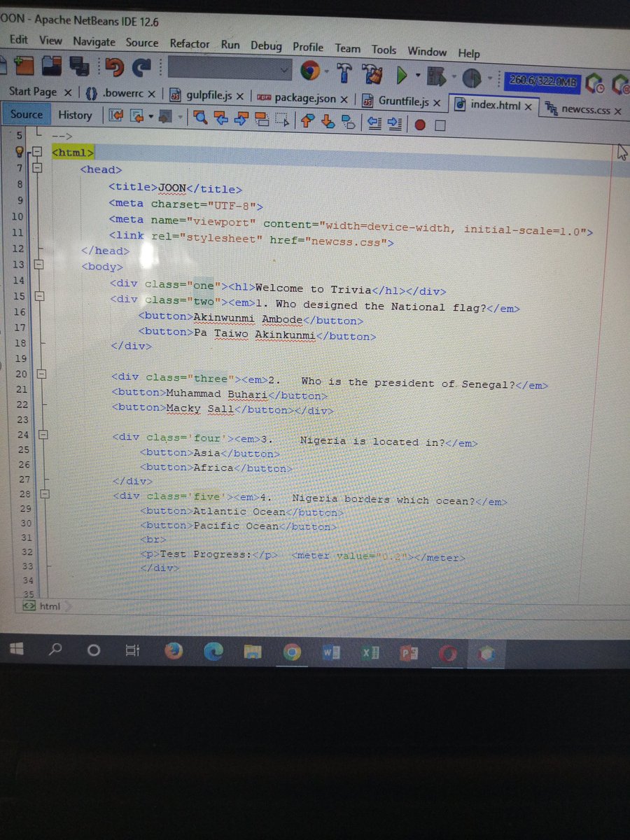
Task: Close the gulpfile.js tab
Action: (240, 97)
